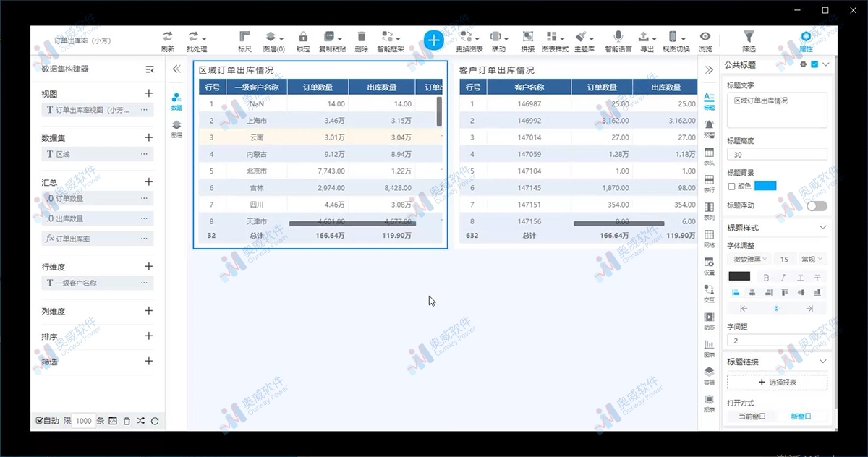Click the gear icon beside 公共标题
The height and width of the screenshot is (457, 868).
[x=804, y=65]
